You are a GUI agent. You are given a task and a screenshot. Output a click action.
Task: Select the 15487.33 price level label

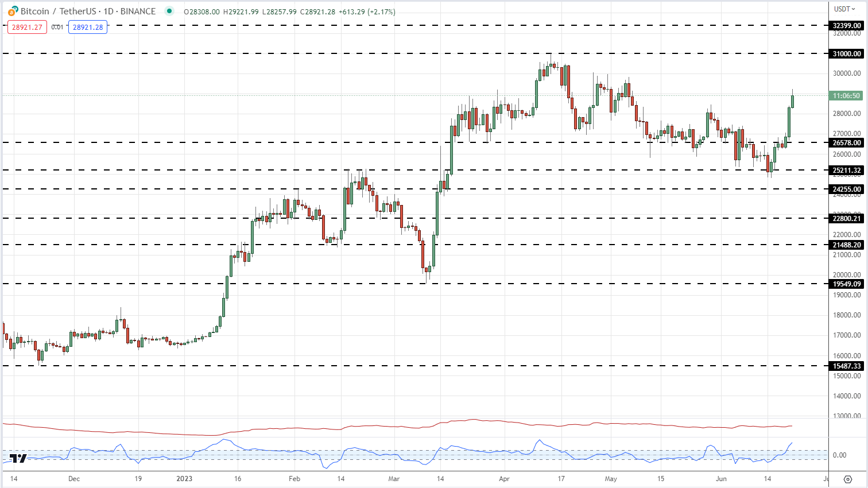point(847,366)
